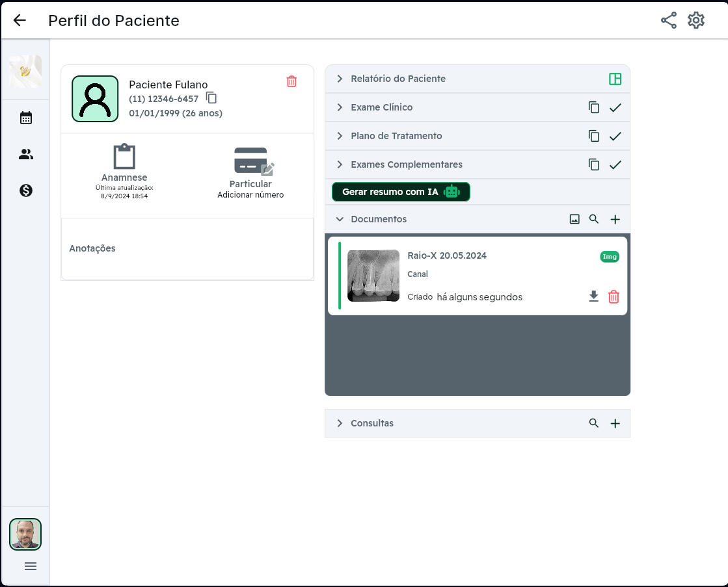Delete the patient with the red trash icon
728x587 pixels.
coord(291,81)
